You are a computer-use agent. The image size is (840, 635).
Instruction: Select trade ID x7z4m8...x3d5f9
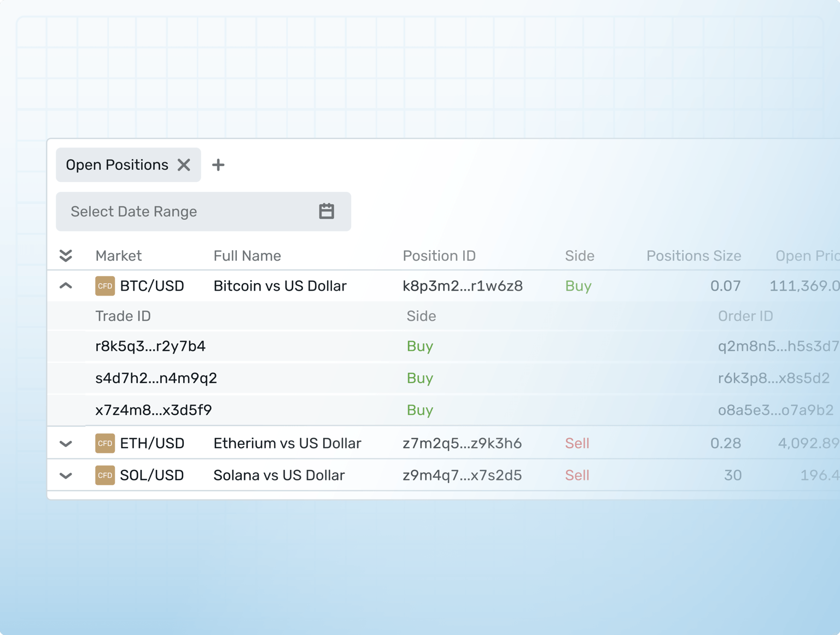click(154, 410)
